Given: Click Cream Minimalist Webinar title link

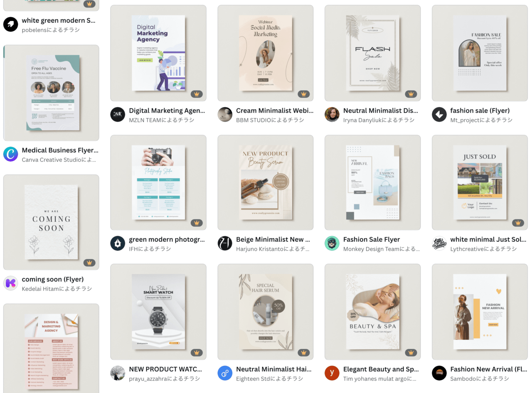Looking at the screenshot, I should [x=275, y=111].
